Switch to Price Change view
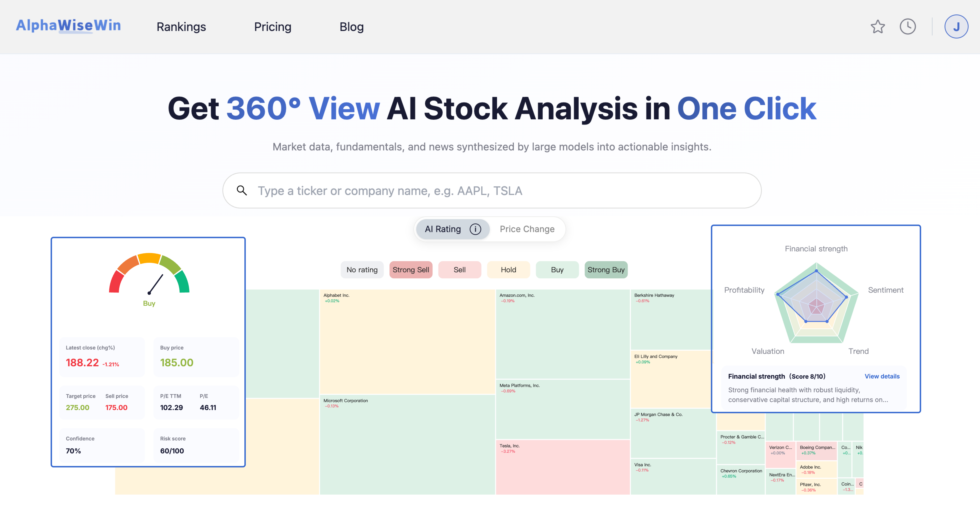This screenshot has width=980, height=518. (527, 229)
